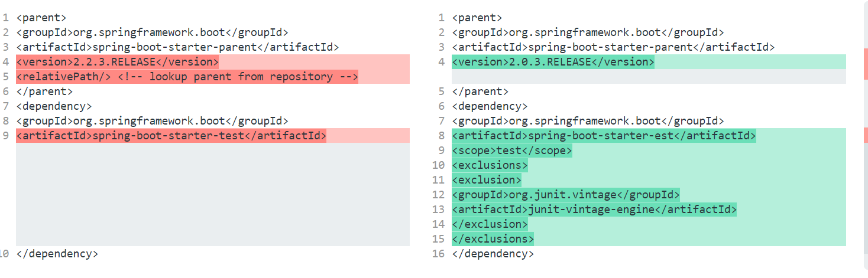The height and width of the screenshot is (278, 868).
Task: Click the added 2.0.3.RELEASE version line
Action: (553, 62)
